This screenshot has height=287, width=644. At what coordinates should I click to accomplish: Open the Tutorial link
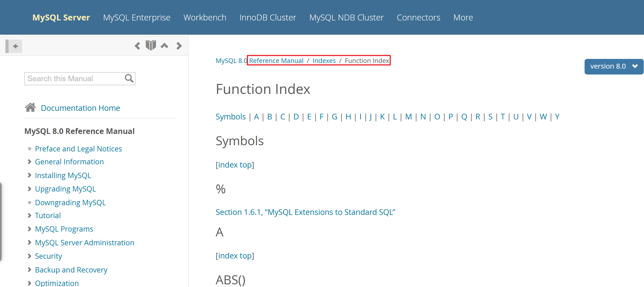pyautogui.click(x=48, y=215)
